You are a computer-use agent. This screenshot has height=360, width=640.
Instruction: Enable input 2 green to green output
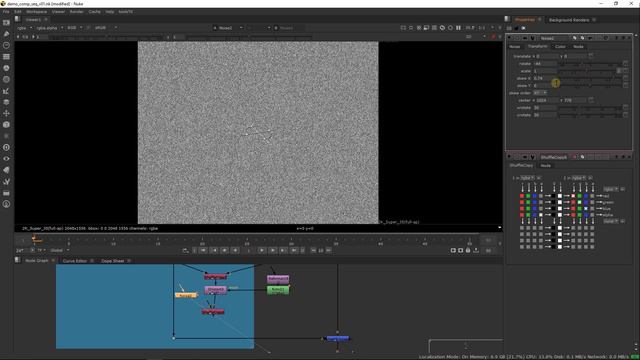point(580,202)
